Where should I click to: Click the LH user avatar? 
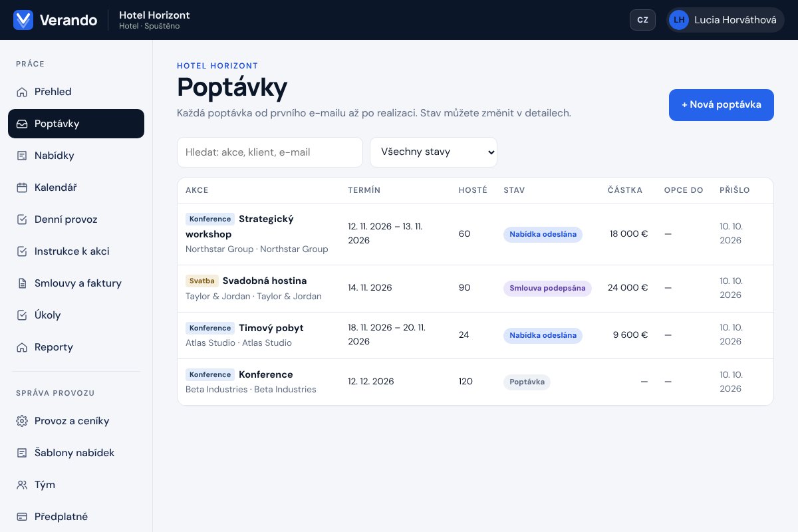click(679, 20)
